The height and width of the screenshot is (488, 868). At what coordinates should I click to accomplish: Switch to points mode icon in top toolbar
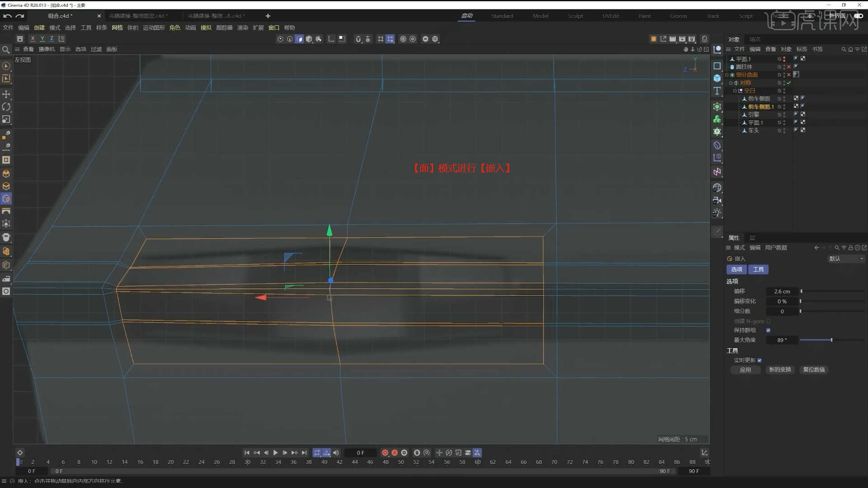coord(280,39)
